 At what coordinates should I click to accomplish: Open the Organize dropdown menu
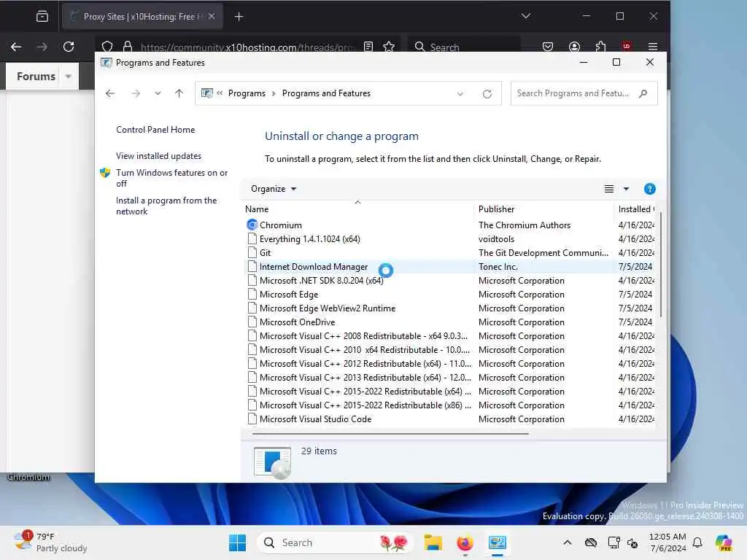[274, 189]
